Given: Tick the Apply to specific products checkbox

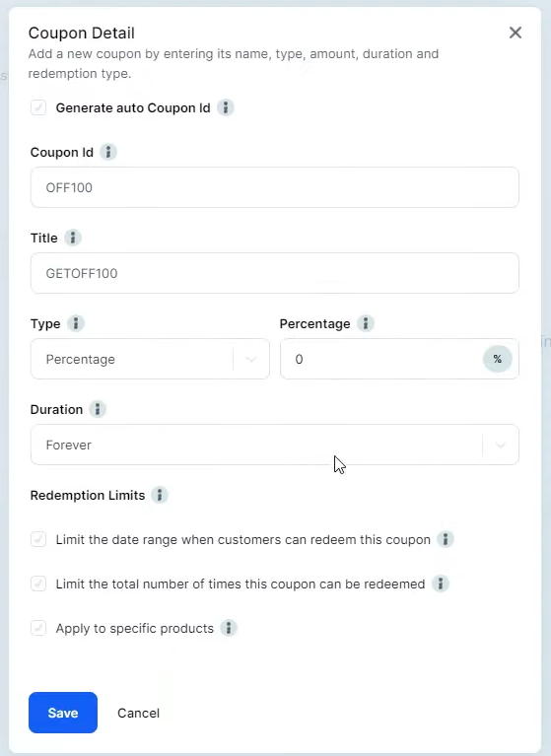Looking at the screenshot, I should point(38,628).
